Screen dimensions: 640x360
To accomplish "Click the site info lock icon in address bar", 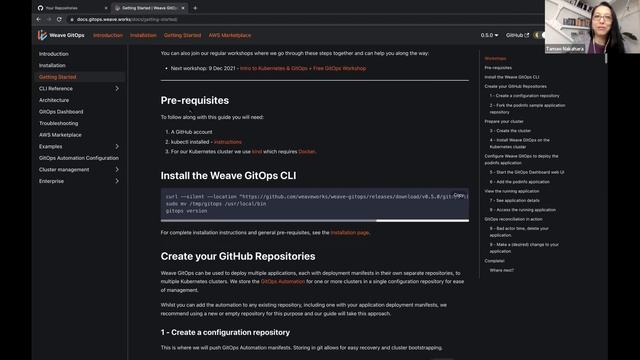I will (x=72, y=19).
